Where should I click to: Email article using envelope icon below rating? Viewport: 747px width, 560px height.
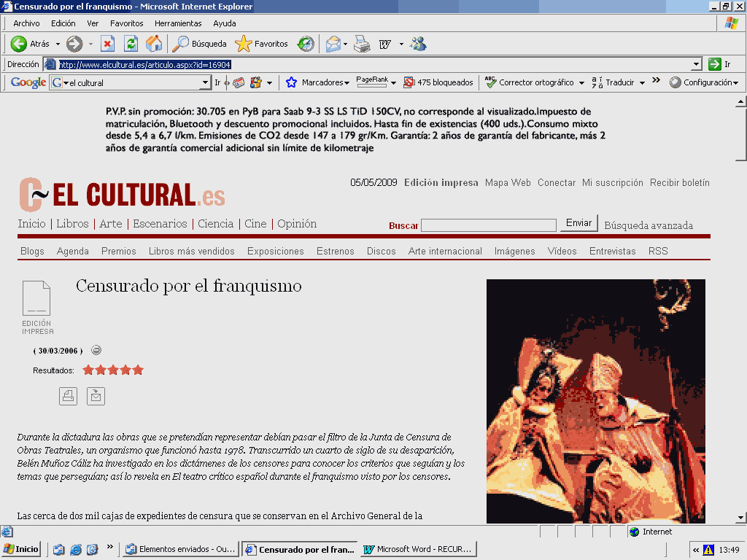(96, 396)
